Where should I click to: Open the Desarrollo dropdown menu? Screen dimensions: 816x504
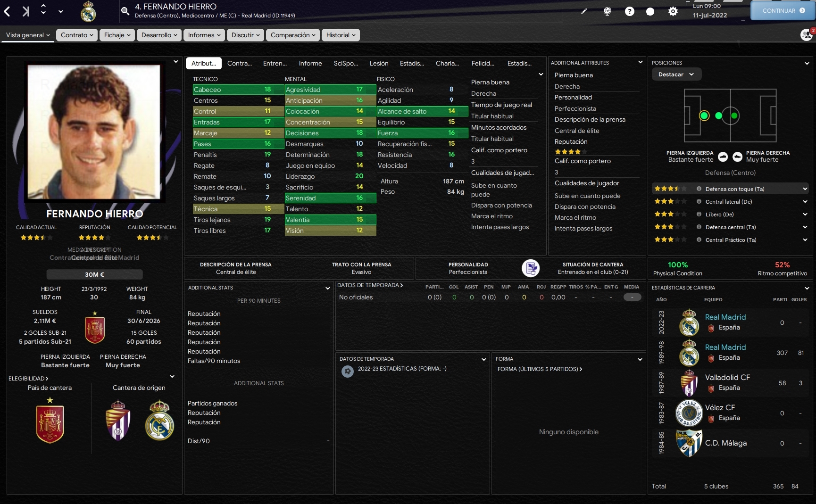pos(159,35)
